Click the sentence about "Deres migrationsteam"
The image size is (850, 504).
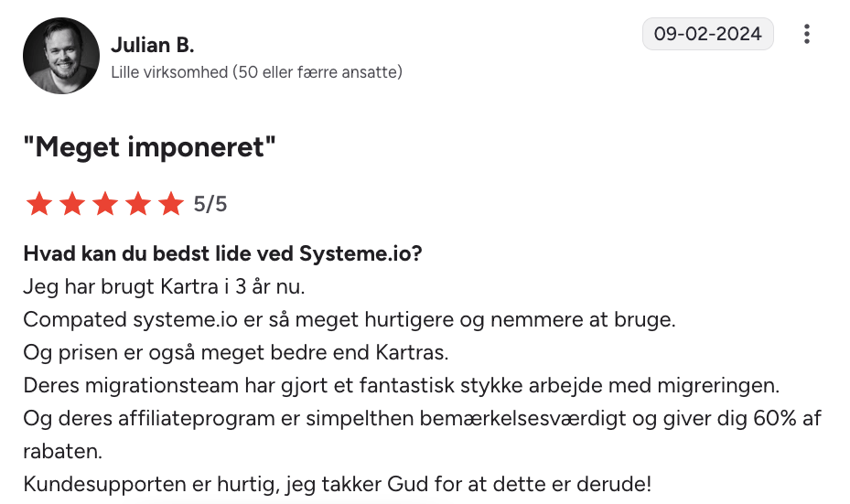pyautogui.click(x=402, y=385)
